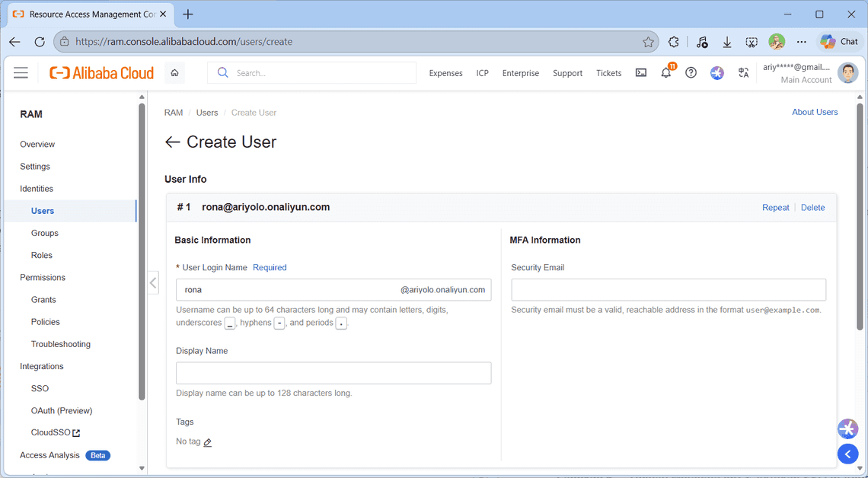Switch language using the translate icon

point(744,73)
